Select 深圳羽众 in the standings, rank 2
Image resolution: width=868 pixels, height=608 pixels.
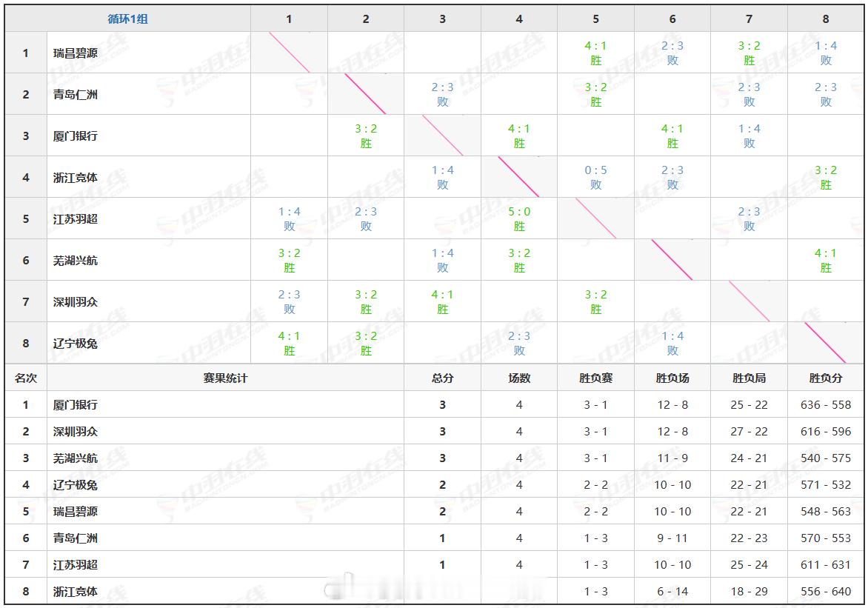[76, 431]
